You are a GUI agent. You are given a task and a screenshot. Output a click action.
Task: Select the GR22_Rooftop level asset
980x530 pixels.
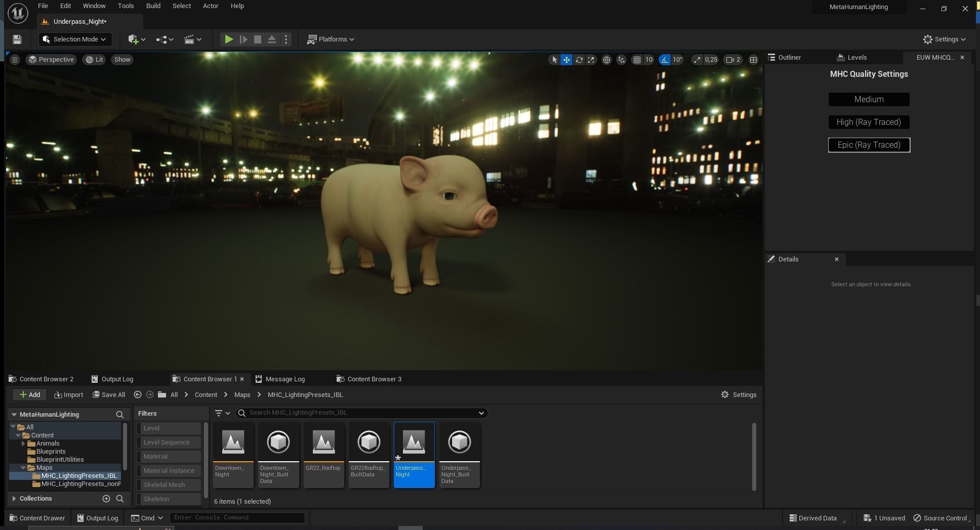point(323,455)
